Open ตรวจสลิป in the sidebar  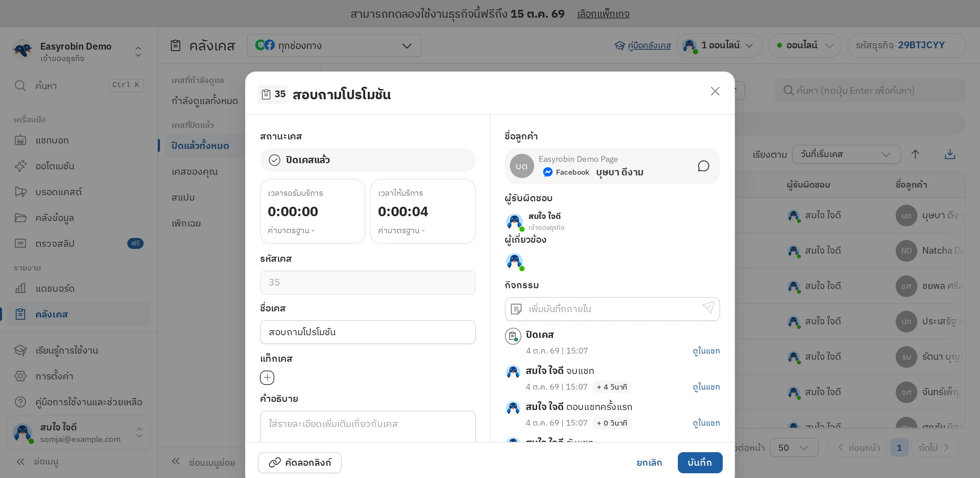(79, 243)
